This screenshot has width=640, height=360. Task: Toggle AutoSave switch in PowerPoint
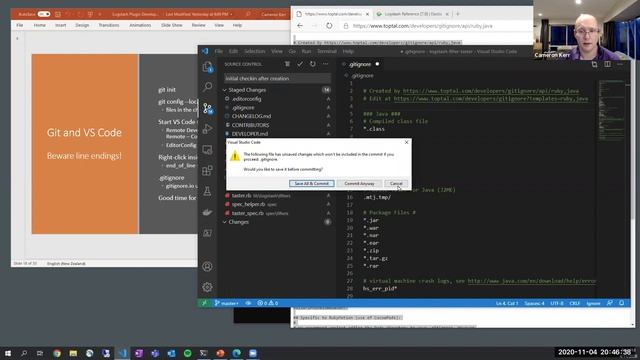coord(44,14)
